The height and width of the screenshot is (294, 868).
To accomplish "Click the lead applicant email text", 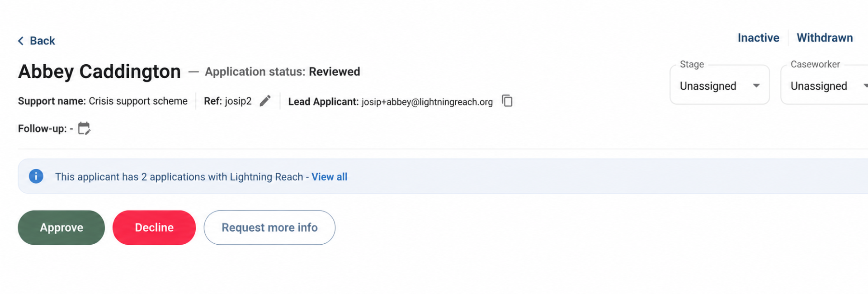I will (x=427, y=102).
